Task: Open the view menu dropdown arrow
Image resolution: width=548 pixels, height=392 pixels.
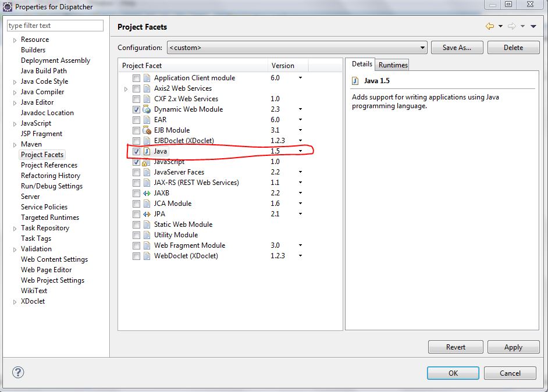Action: tap(533, 26)
